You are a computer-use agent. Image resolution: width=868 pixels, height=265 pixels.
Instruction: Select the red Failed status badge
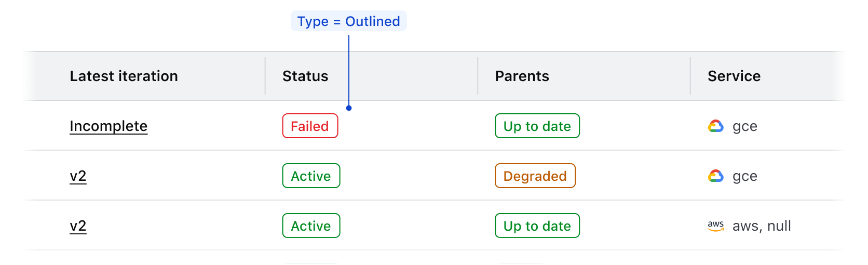[x=310, y=126]
